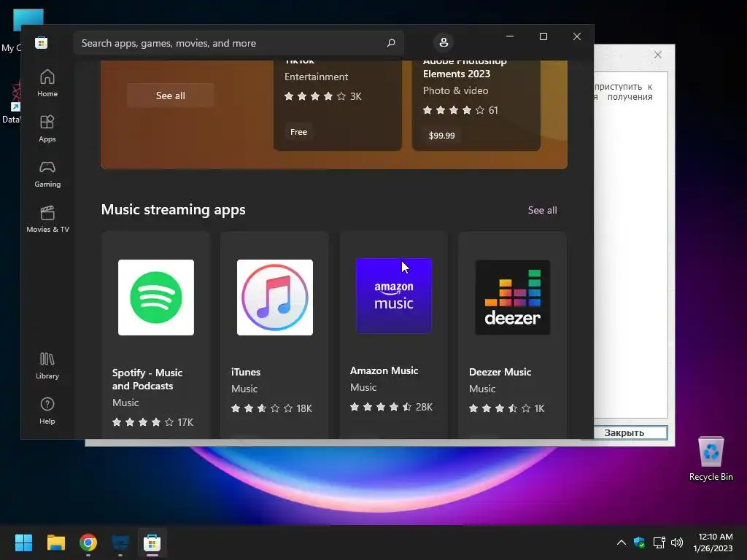Screen dimensions: 747x560
Task: Click the TikTok 3K star rating
Action: (322, 96)
